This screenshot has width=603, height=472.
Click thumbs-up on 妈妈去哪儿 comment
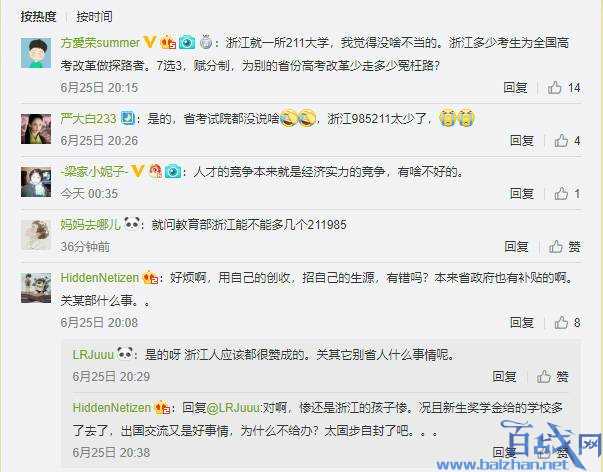point(555,247)
